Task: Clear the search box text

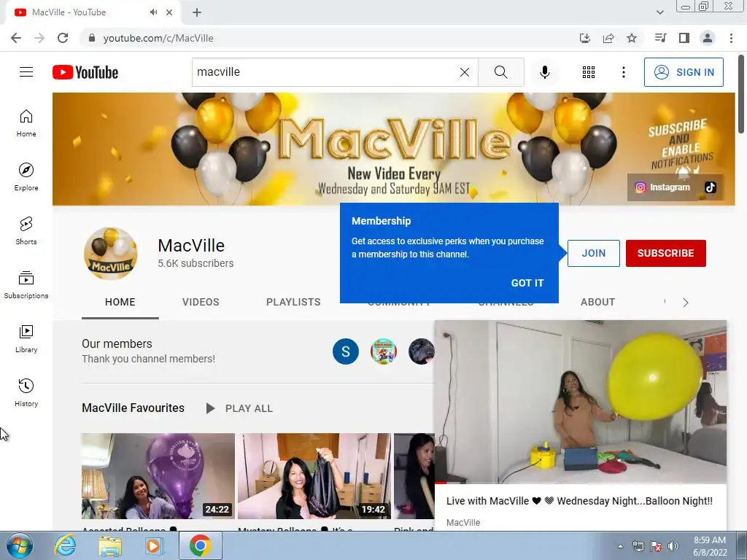Action: pyautogui.click(x=465, y=72)
